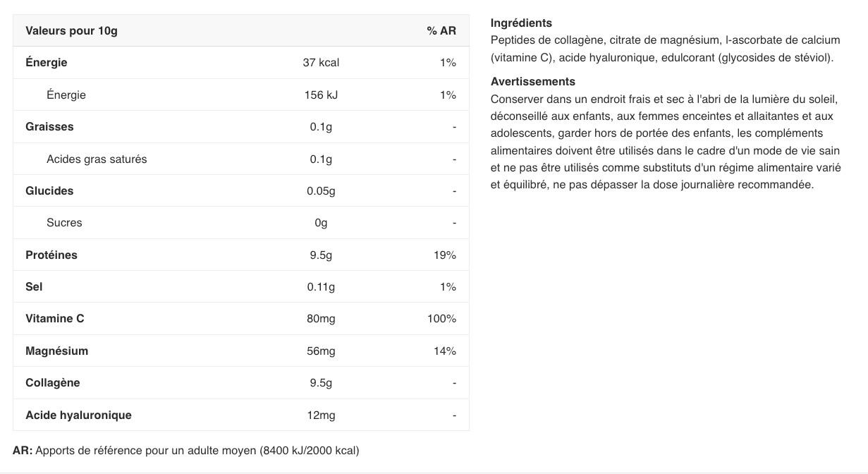
Task: Select the '100%' vitamin C value
Action: tap(441, 318)
